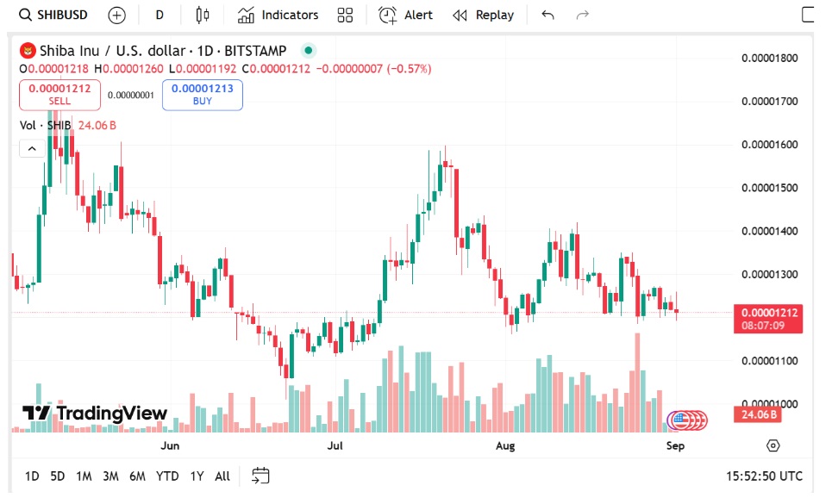Open the multichart layout grid icon

click(x=346, y=15)
